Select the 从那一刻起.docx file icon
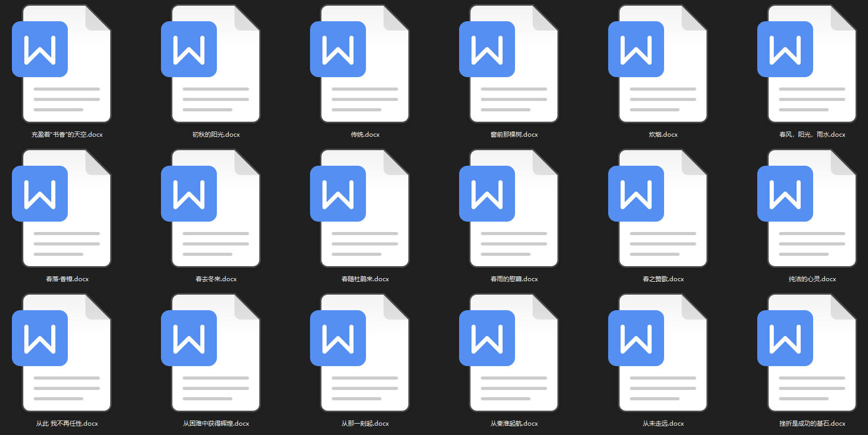The image size is (868, 435). point(360,353)
